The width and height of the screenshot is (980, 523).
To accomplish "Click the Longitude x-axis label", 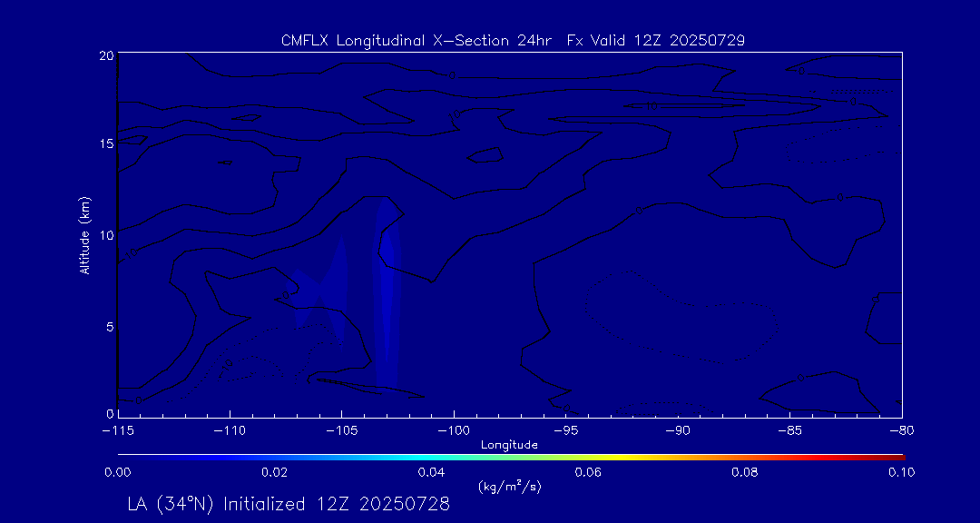I will pyautogui.click(x=509, y=445).
